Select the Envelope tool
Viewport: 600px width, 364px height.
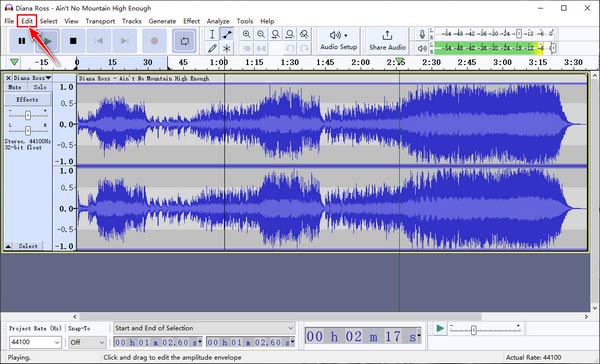coord(227,34)
